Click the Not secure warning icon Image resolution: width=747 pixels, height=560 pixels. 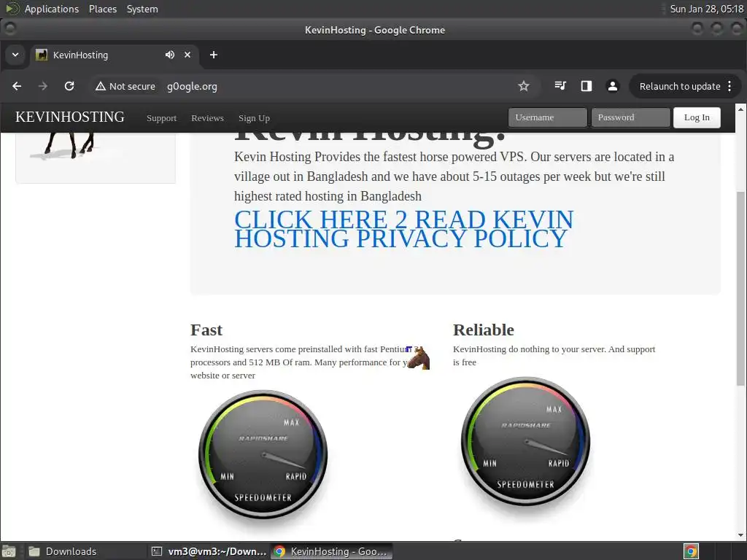point(100,86)
